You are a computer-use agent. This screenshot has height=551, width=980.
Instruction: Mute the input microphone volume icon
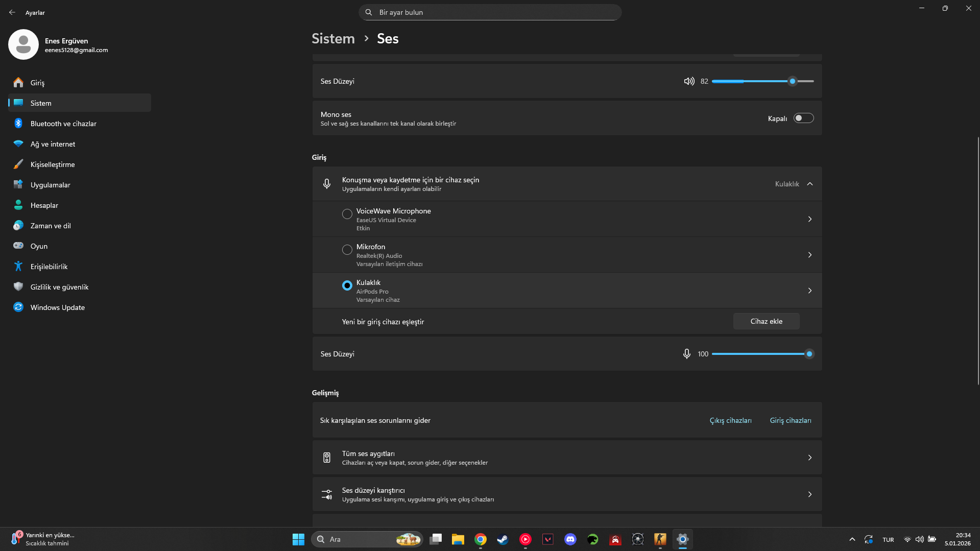click(687, 354)
